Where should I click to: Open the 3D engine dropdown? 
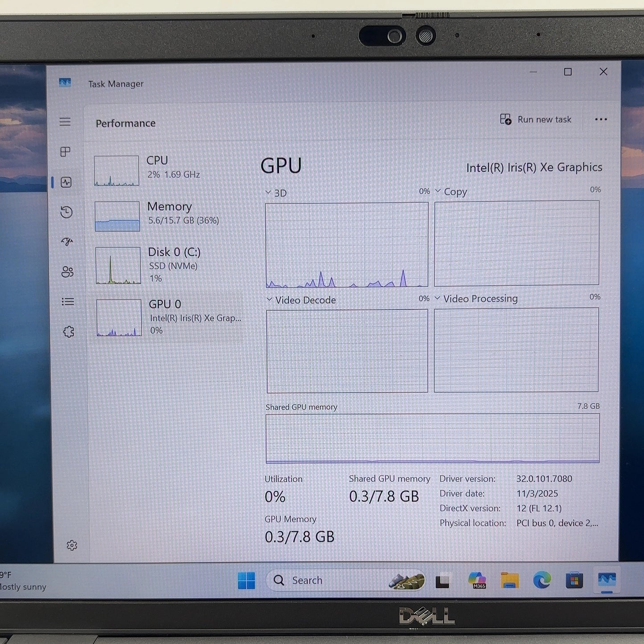pyautogui.click(x=268, y=193)
